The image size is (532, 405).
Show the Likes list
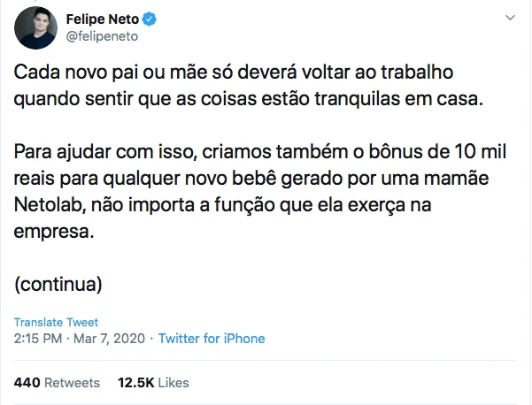(x=173, y=384)
